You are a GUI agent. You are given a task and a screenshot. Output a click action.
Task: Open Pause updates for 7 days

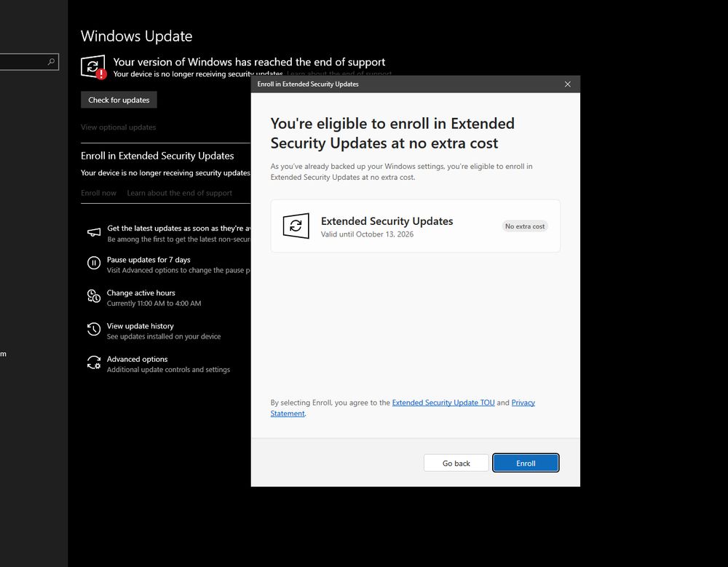point(149,260)
